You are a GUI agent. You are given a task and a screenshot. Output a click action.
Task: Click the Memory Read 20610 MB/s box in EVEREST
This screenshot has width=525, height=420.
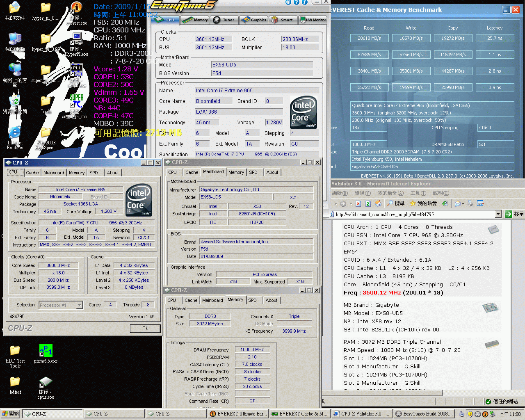(x=369, y=38)
